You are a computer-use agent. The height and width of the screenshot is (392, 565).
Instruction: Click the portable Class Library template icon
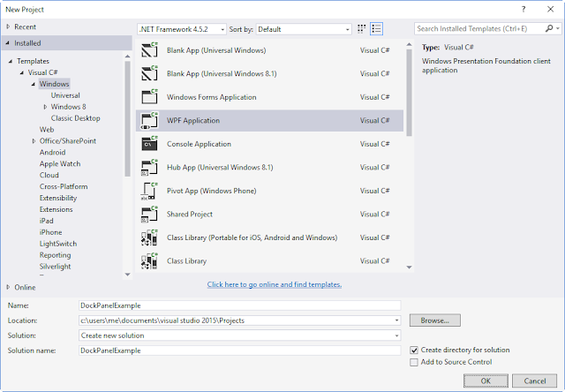[x=149, y=237]
